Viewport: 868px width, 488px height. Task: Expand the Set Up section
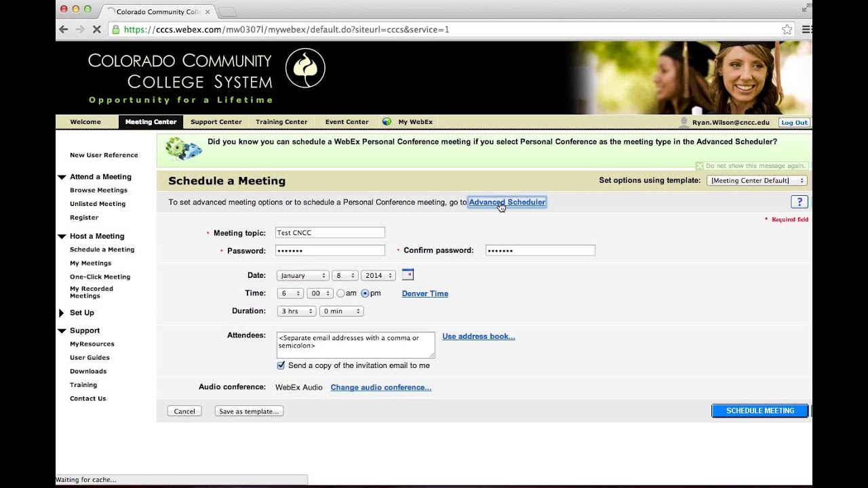(62, 313)
